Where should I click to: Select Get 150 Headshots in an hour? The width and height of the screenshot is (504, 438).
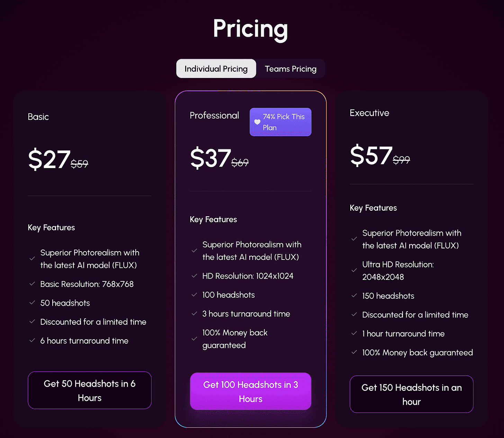tap(412, 394)
